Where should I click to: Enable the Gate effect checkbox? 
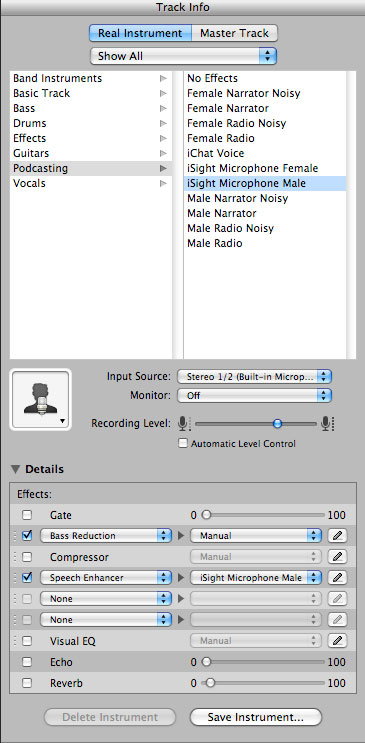(27, 515)
